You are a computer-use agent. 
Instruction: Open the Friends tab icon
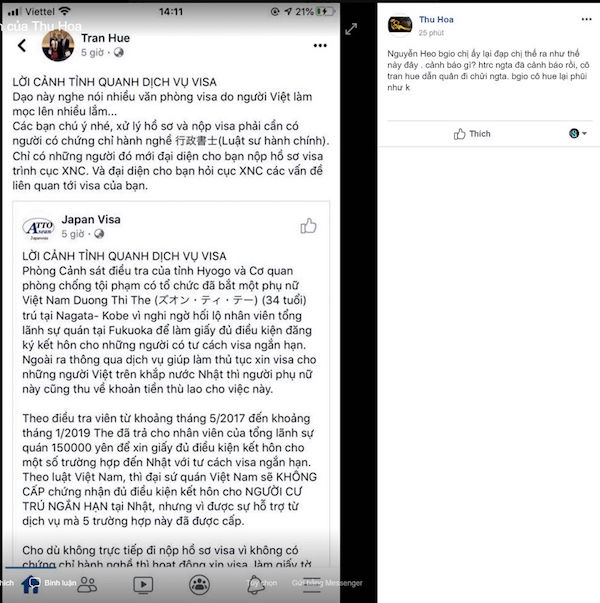(87, 585)
